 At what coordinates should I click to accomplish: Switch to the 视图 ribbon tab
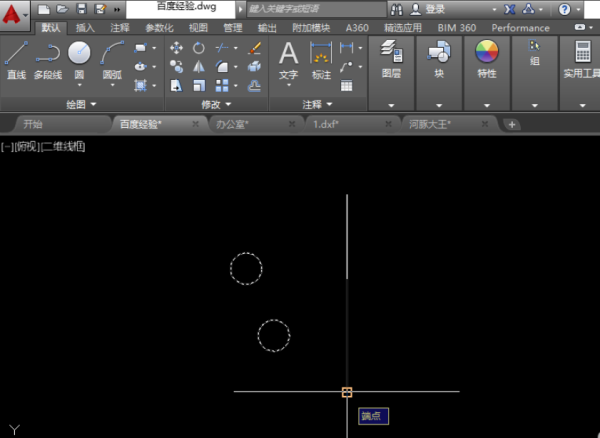(198, 28)
